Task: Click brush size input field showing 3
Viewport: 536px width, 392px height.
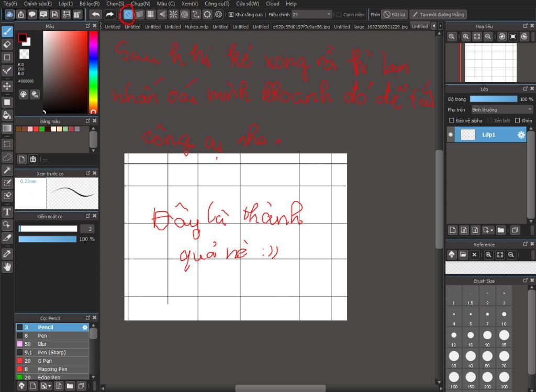Action: point(87,229)
